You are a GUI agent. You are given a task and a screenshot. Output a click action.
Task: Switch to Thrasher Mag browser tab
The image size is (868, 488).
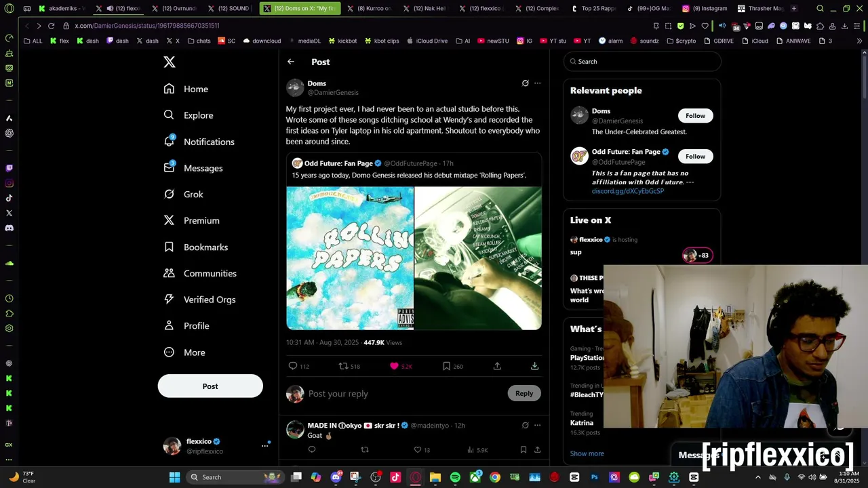point(759,9)
